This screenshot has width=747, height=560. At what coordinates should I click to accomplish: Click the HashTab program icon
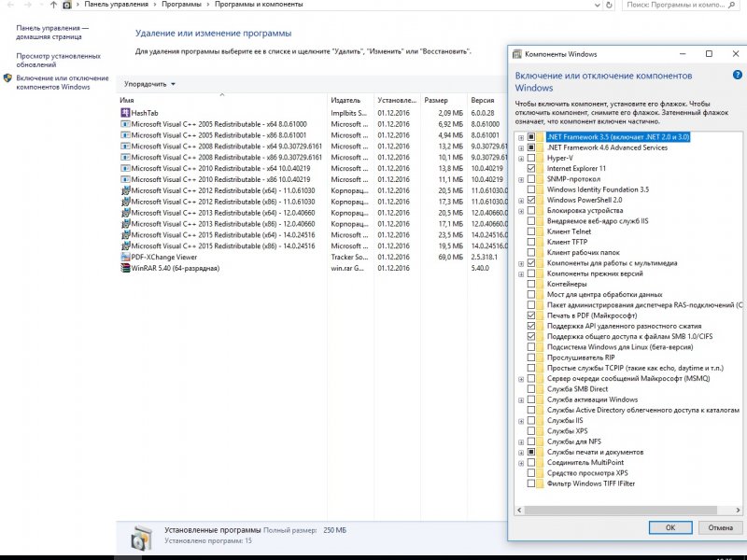click(x=125, y=113)
